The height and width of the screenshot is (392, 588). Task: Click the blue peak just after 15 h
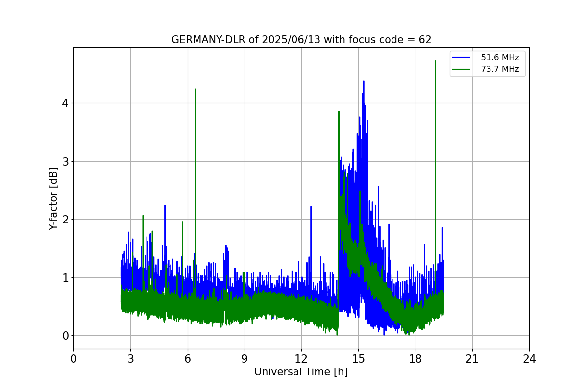(x=364, y=82)
